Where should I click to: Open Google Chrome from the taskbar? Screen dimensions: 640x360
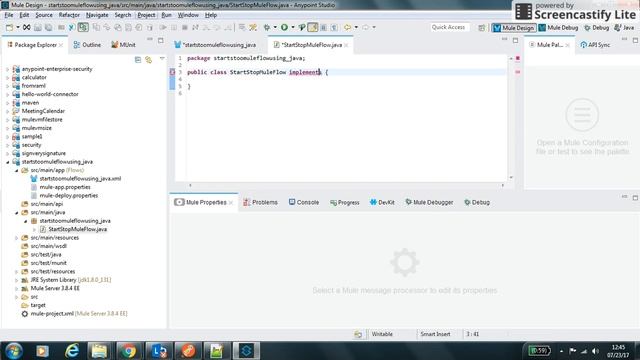pyautogui.click(x=129, y=351)
